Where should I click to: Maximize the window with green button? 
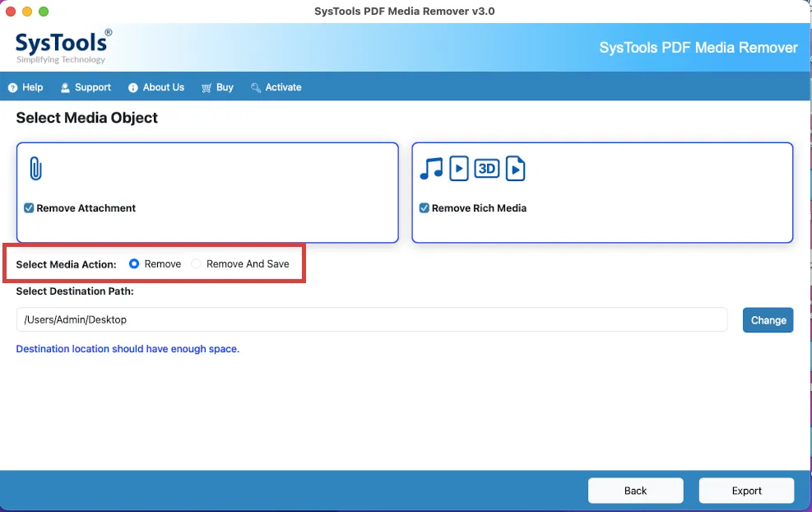[44, 12]
